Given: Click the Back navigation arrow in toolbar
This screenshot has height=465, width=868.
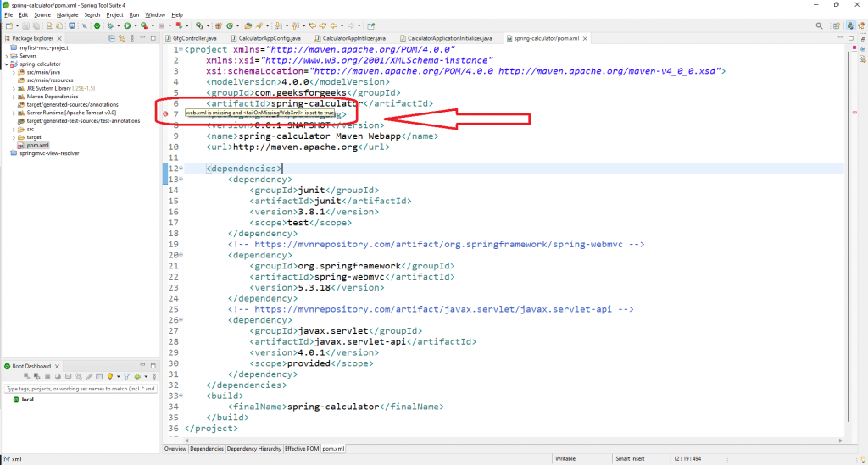Looking at the screenshot, I should (x=334, y=25).
